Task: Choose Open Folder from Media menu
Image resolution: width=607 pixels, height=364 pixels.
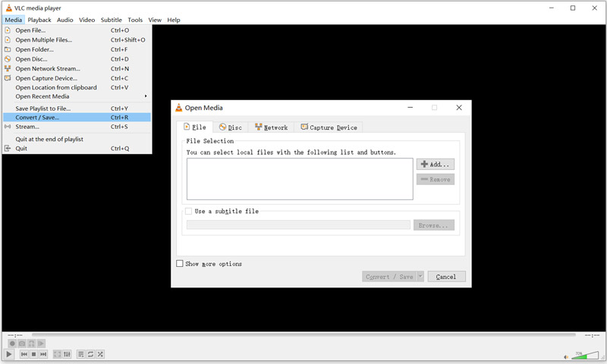Action: [77, 49]
